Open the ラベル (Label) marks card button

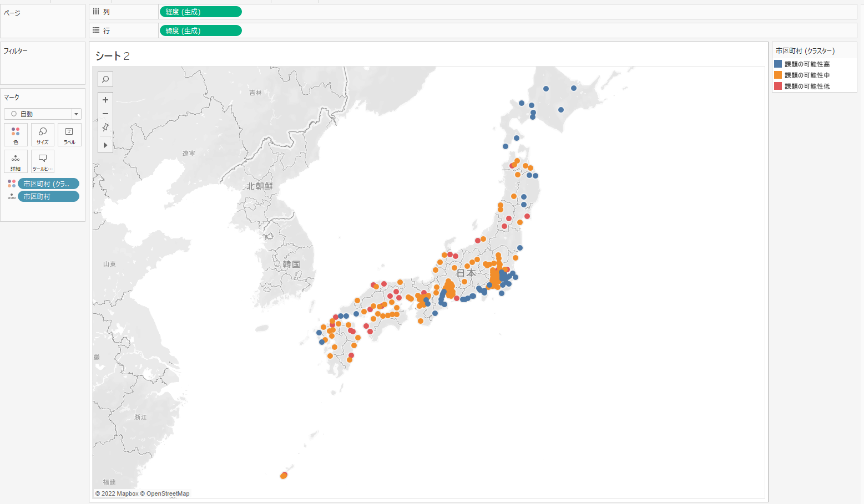click(69, 135)
